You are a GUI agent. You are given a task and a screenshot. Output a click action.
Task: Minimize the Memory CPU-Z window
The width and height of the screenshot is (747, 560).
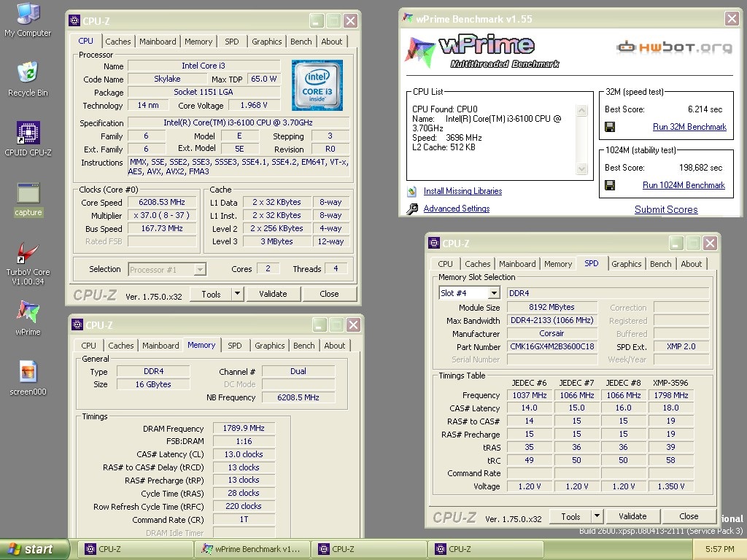click(320, 324)
